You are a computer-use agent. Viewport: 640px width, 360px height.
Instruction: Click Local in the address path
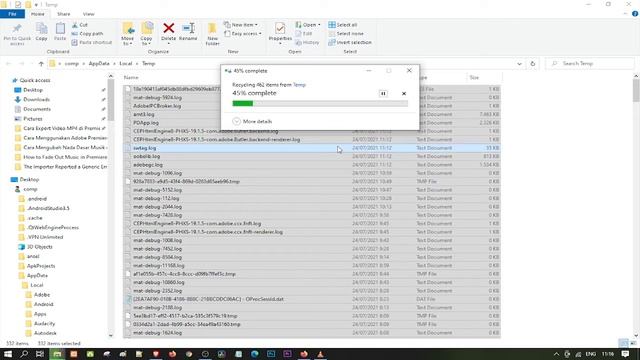click(x=125, y=64)
